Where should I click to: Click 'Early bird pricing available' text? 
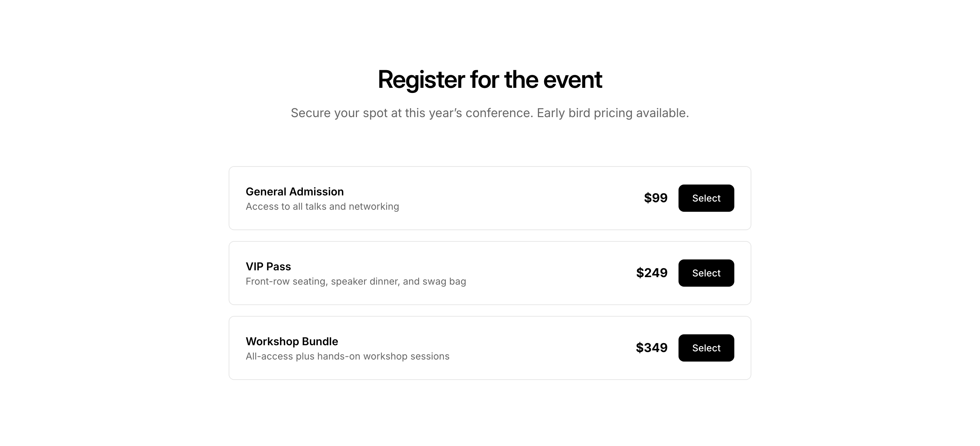pyautogui.click(x=612, y=113)
